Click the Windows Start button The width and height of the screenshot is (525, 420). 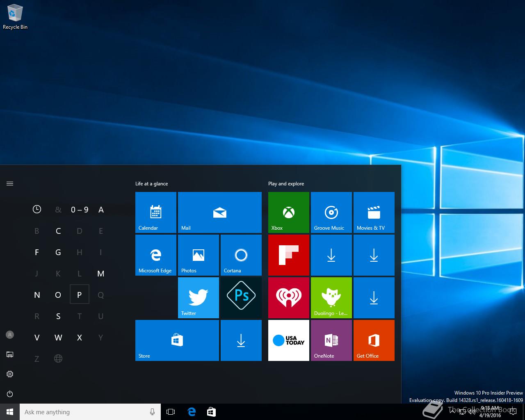tap(10, 412)
